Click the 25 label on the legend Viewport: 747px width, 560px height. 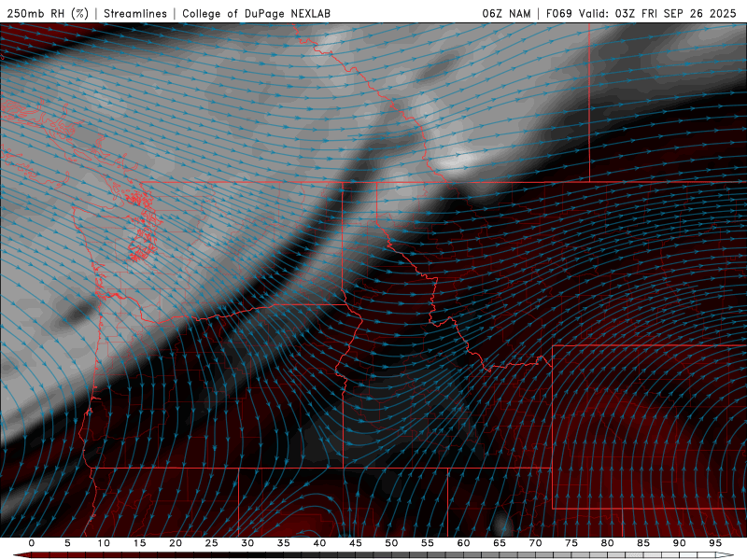212,543
